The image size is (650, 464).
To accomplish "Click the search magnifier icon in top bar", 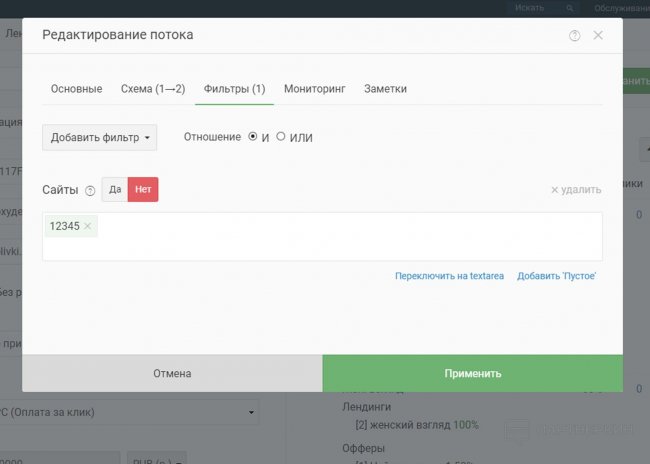I will click(x=570, y=8).
